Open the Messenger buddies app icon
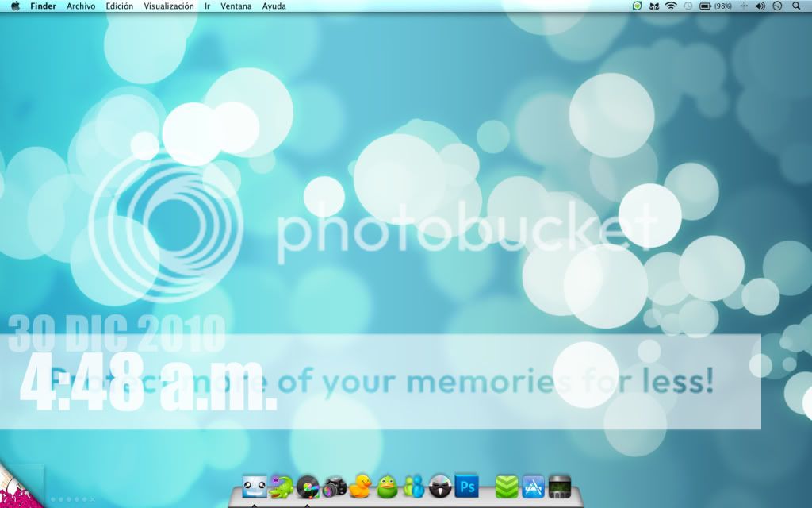This screenshot has height=508, width=812. [414, 485]
